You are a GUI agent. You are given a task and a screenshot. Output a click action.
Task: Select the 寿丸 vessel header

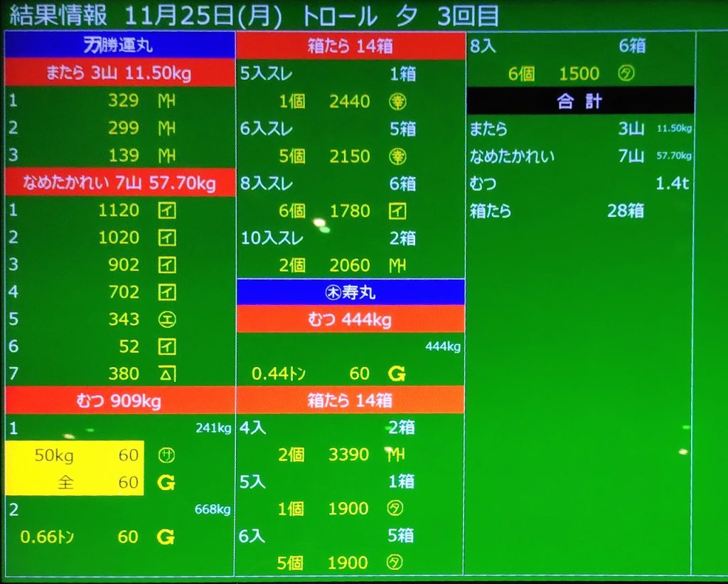tap(350, 292)
